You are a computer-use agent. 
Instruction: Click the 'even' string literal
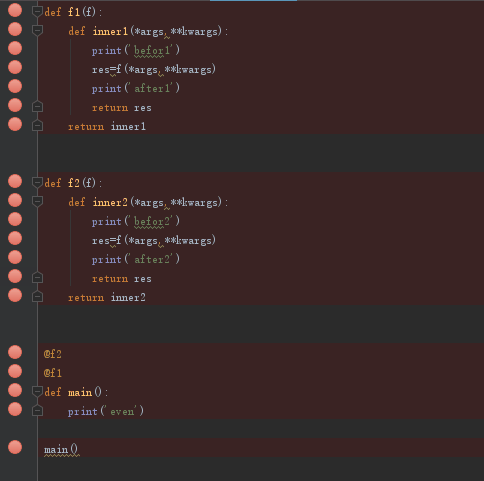pyautogui.click(x=122, y=411)
